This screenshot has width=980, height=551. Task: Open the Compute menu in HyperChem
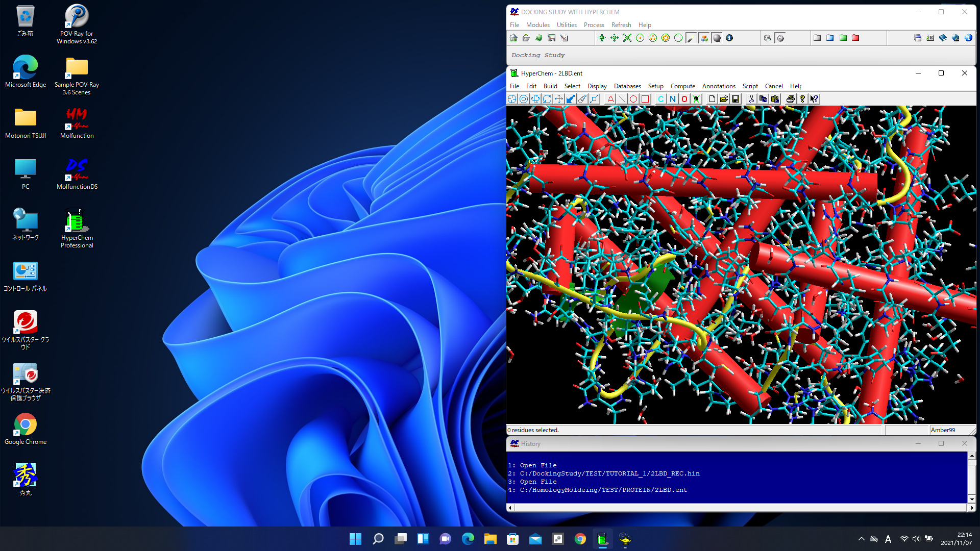pyautogui.click(x=682, y=85)
